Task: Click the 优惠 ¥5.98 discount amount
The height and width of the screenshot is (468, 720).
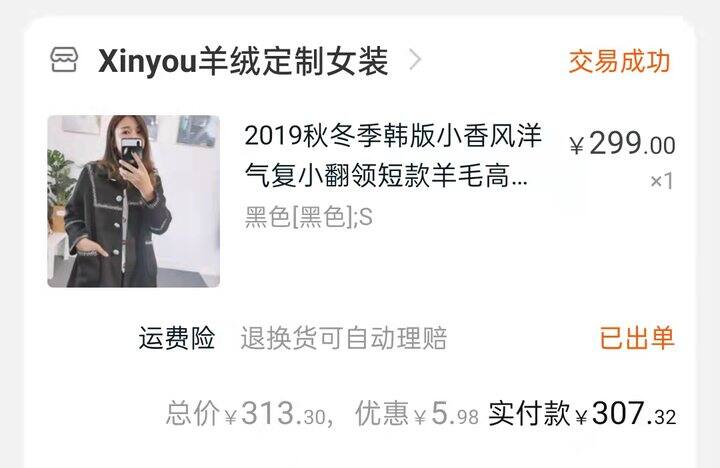Action: pyautogui.click(x=417, y=413)
